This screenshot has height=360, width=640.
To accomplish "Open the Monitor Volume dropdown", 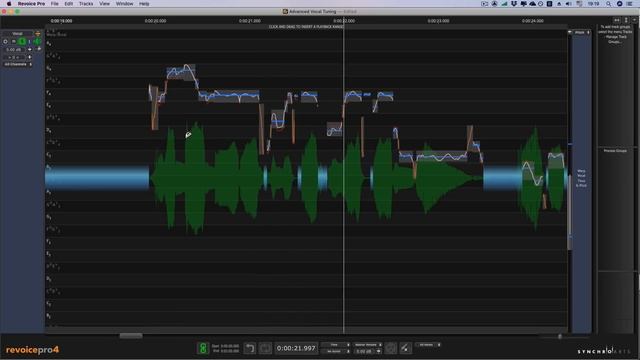I will point(368,345).
